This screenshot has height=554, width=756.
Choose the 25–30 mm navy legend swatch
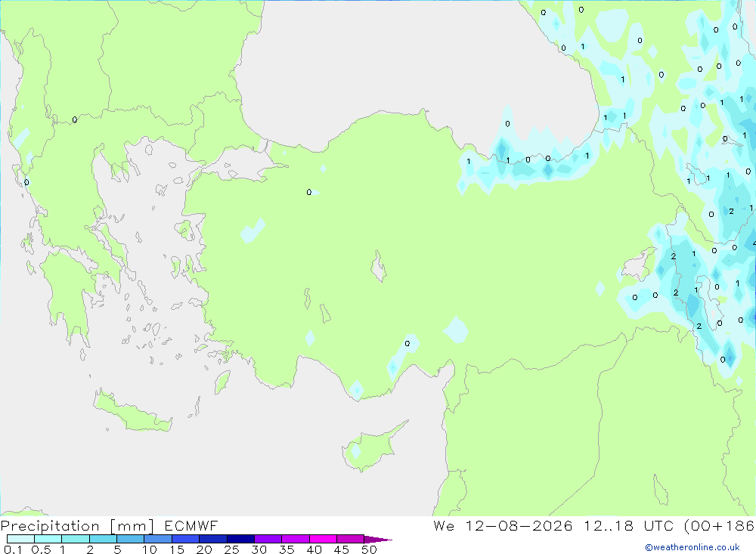[x=240, y=539]
